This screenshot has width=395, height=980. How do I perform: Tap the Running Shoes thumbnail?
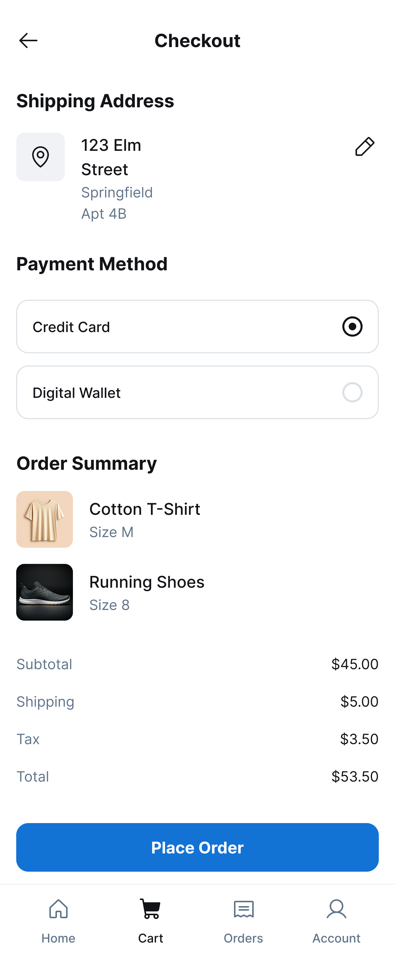coord(45,592)
